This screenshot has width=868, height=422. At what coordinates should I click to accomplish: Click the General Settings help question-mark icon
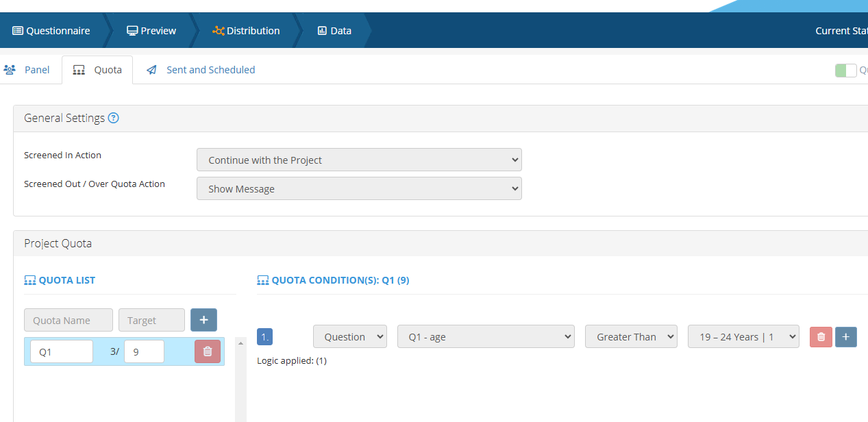114,118
